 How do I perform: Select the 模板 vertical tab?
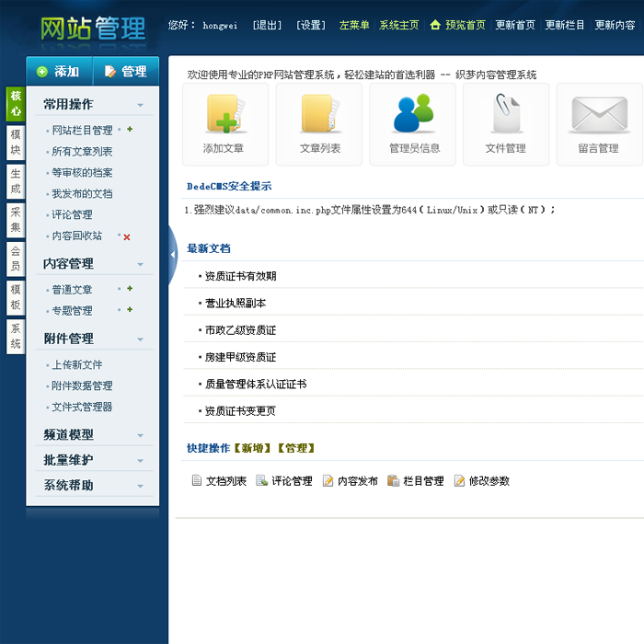pyautogui.click(x=16, y=298)
